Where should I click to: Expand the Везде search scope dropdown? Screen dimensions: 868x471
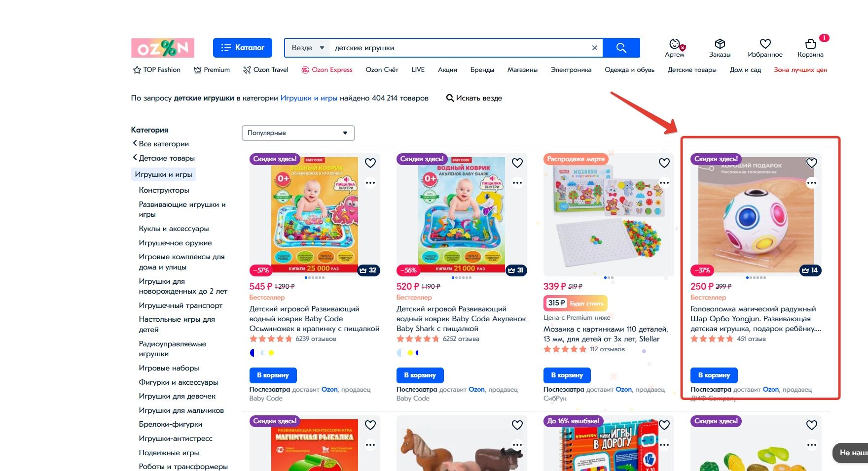click(x=308, y=48)
